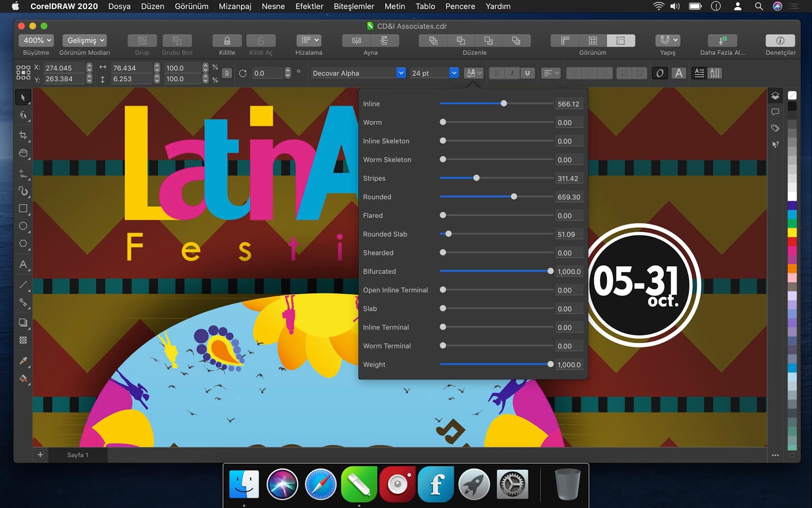
Task: Open the Mizanpaj menu
Action: click(235, 6)
